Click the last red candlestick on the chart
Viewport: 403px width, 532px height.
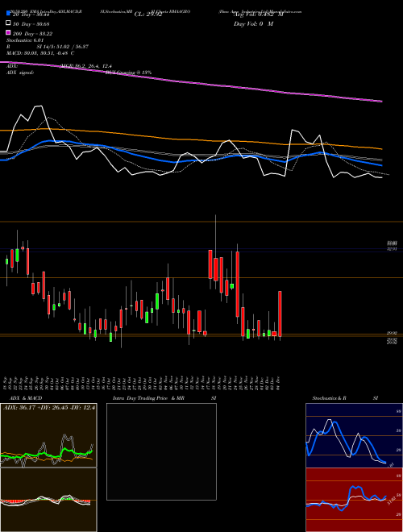coord(280,314)
